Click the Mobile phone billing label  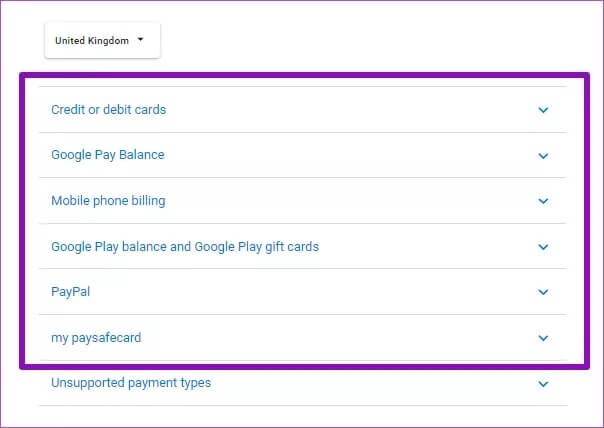tap(108, 201)
